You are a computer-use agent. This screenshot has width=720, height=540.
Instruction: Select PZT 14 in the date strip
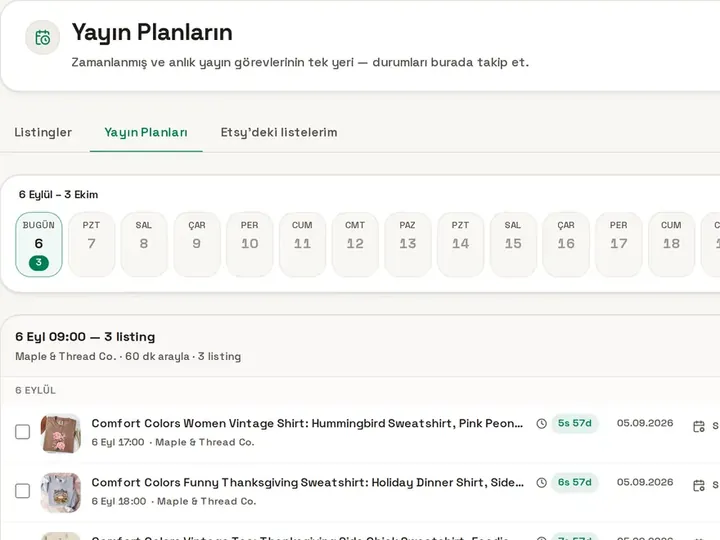pos(460,244)
